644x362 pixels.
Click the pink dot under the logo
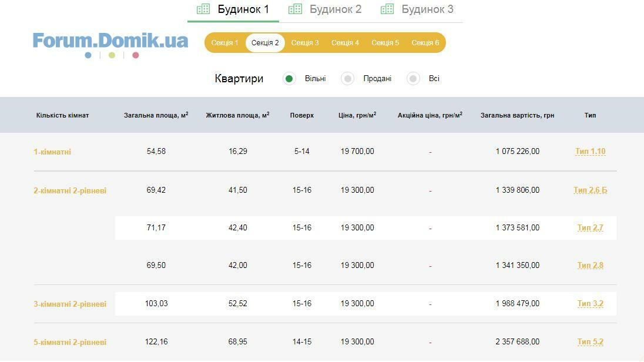pyautogui.click(x=136, y=55)
